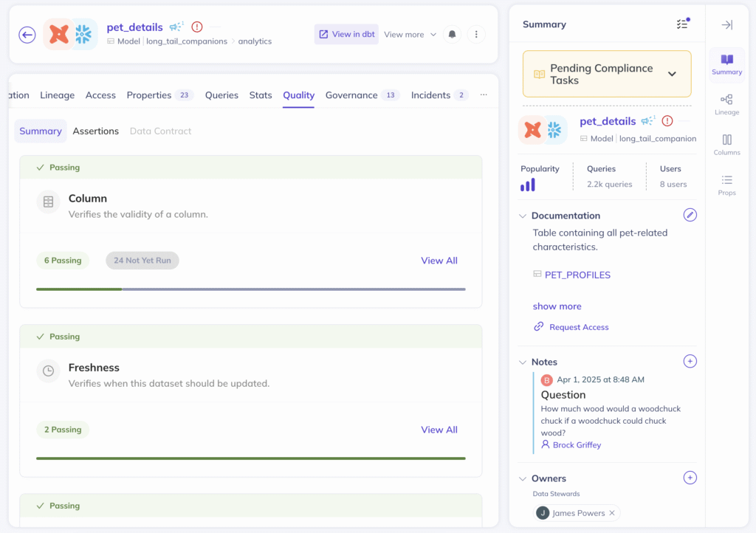Switch to the Assertions tab

95,131
